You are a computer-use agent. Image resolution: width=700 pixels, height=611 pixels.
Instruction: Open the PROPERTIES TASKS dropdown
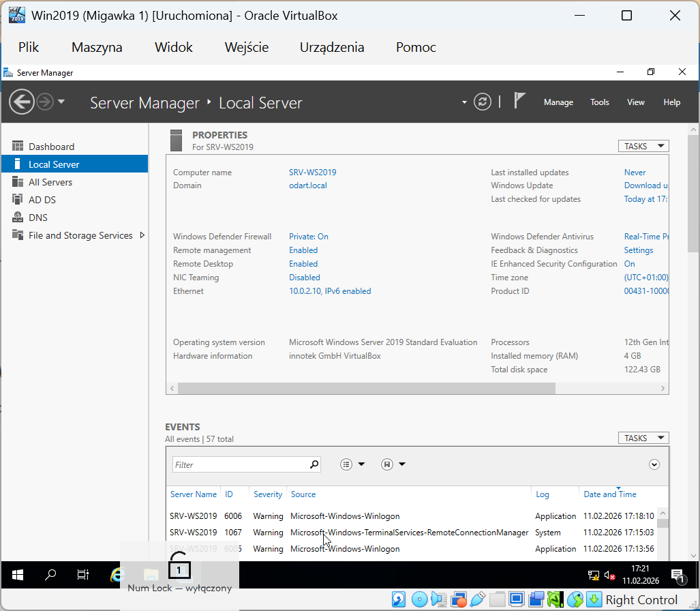coord(643,145)
